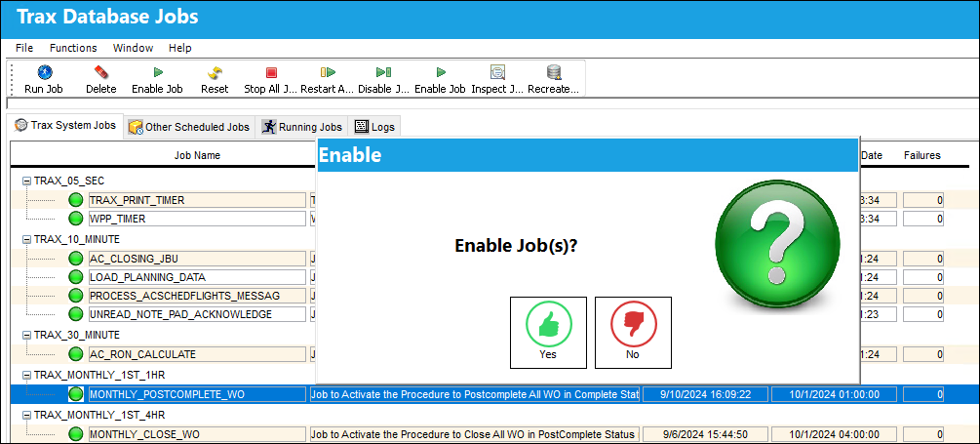Open the Functions menu
This screenshot has width=980, height=444.
(73, 48)
